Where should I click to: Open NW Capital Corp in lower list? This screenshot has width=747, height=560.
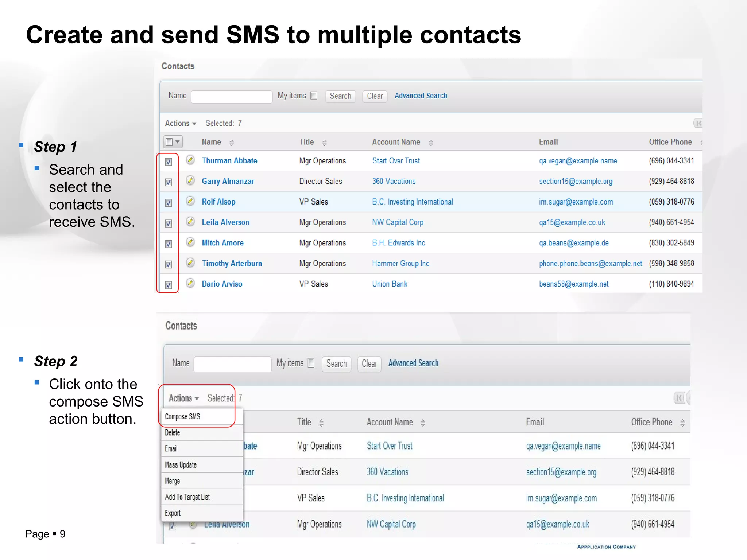tap(391, 524)
